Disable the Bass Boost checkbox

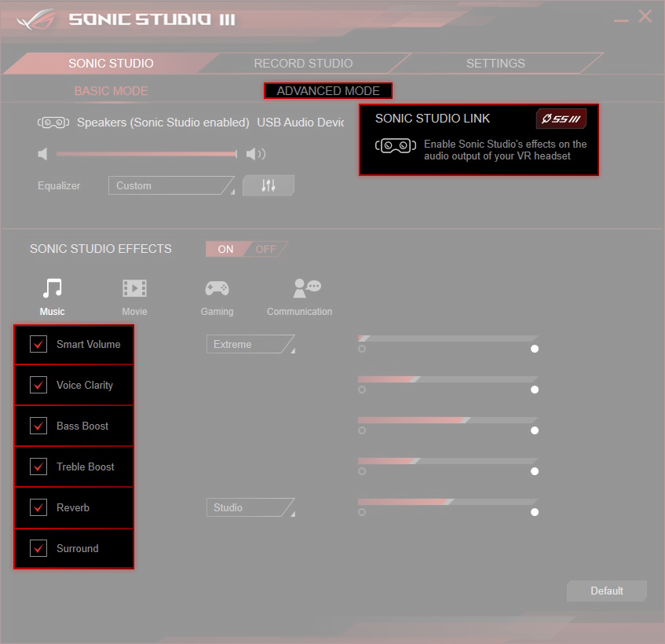pos(38,426)
